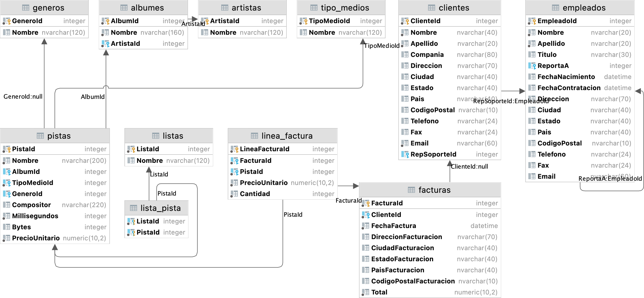Image resolution: width=644 pixels, height=298 pixels.
Task: Click foreign key icon next to RepSoporteId
Action: (x=405, y=154)
